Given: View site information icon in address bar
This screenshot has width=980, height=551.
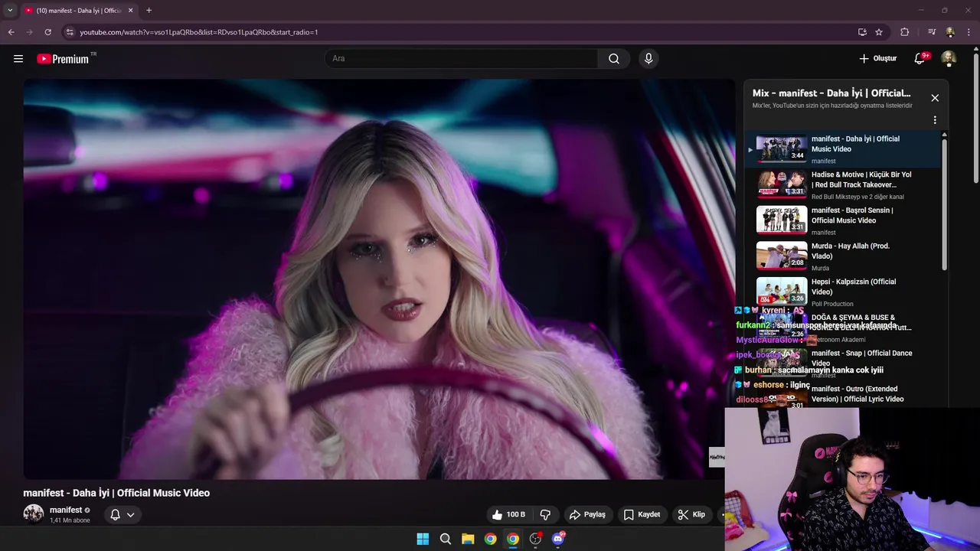Looking at the screenshot, I should pyautogui.click(x=70, y=32).
